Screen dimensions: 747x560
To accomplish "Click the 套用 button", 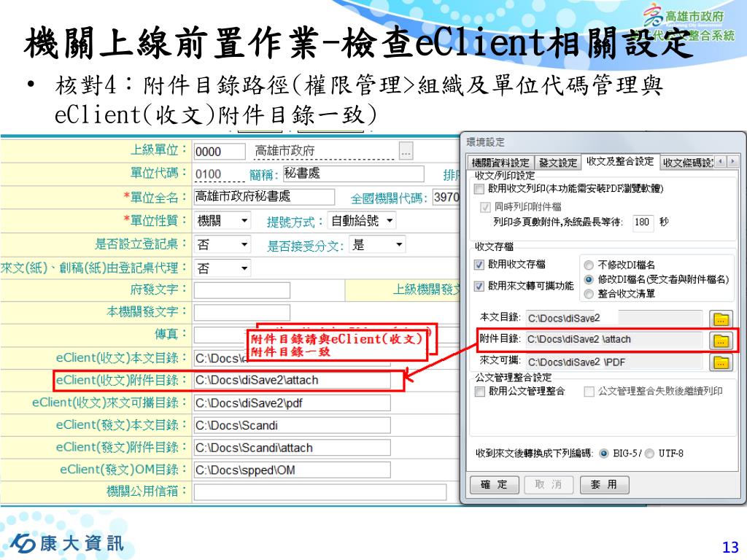I will pyautogui.click(x=604, y=485).
